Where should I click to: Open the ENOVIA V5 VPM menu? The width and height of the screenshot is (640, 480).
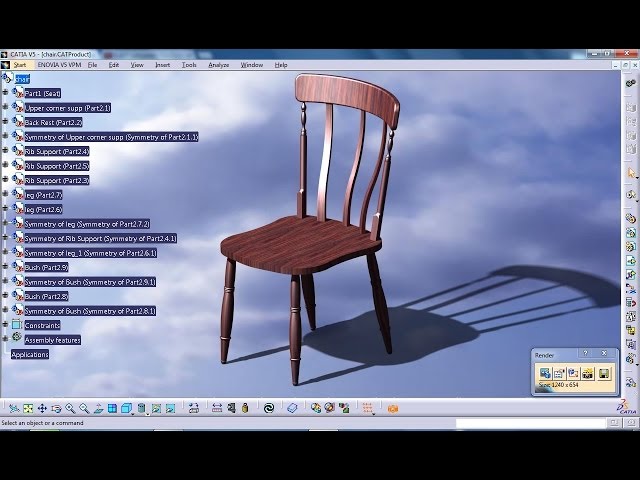[x=59, y=65]
